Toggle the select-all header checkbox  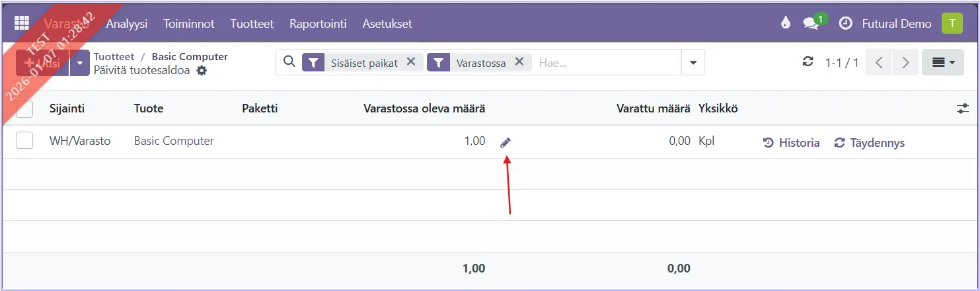24,108
